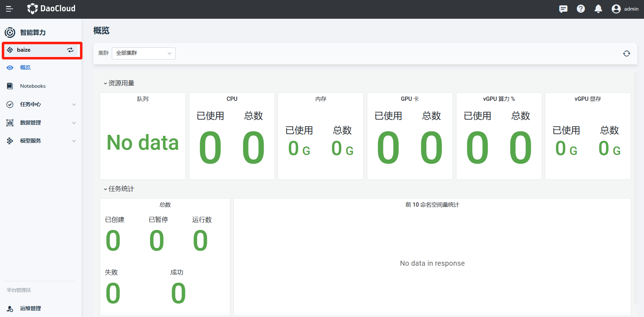Open 数据管理 menu

(30, 123)
